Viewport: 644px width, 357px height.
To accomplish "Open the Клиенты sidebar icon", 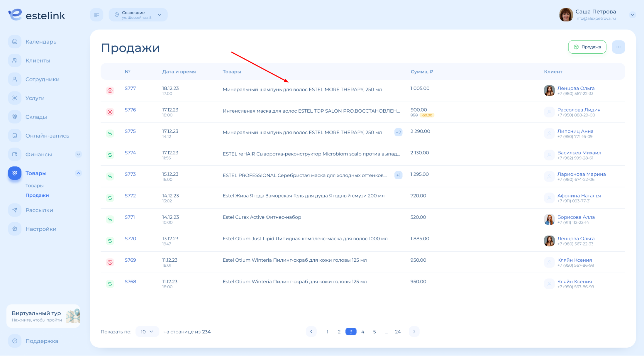I will click(15, 60).
